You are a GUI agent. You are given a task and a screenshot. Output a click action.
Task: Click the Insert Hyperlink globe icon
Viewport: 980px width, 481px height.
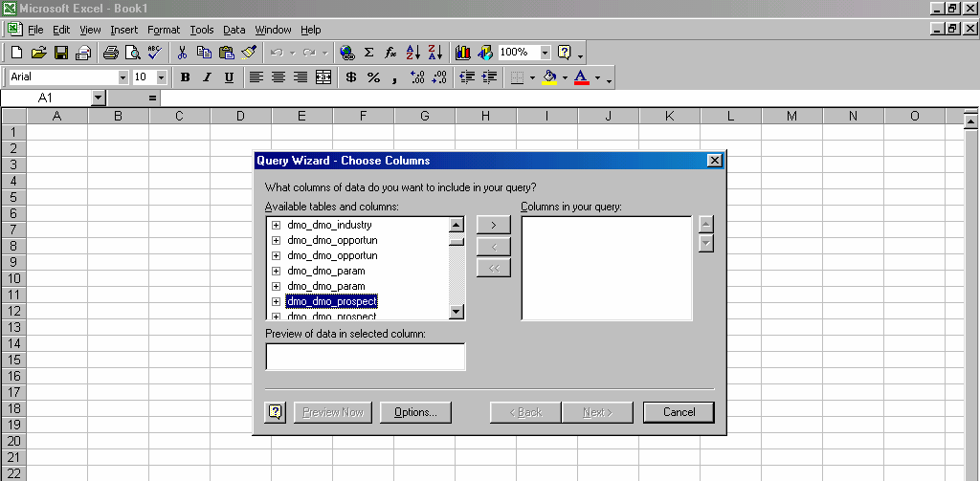point(347,54)
